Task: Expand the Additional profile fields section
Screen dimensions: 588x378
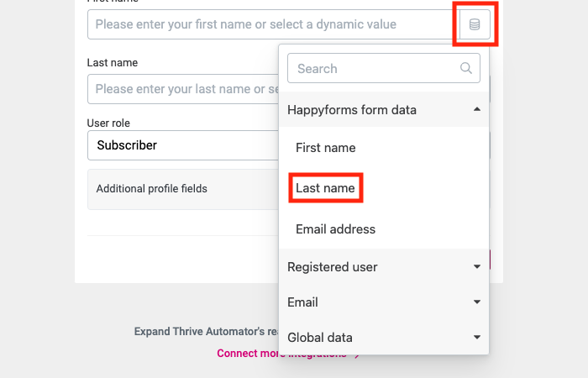Action: point(183,189)
